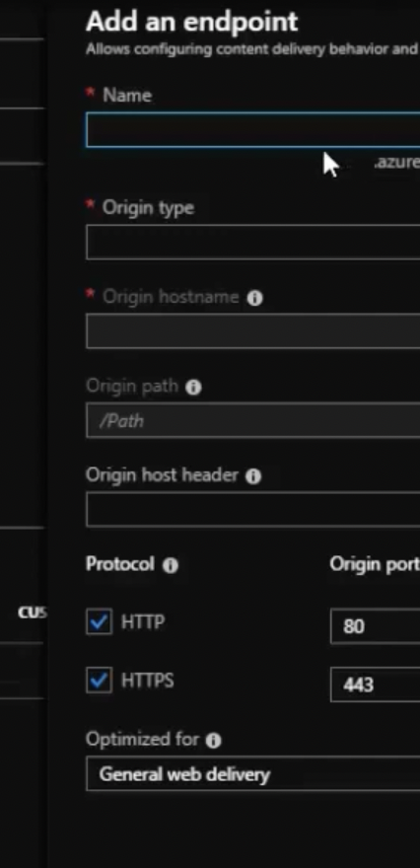Click the Add an endpoint heading

click(x=192, y=22)
